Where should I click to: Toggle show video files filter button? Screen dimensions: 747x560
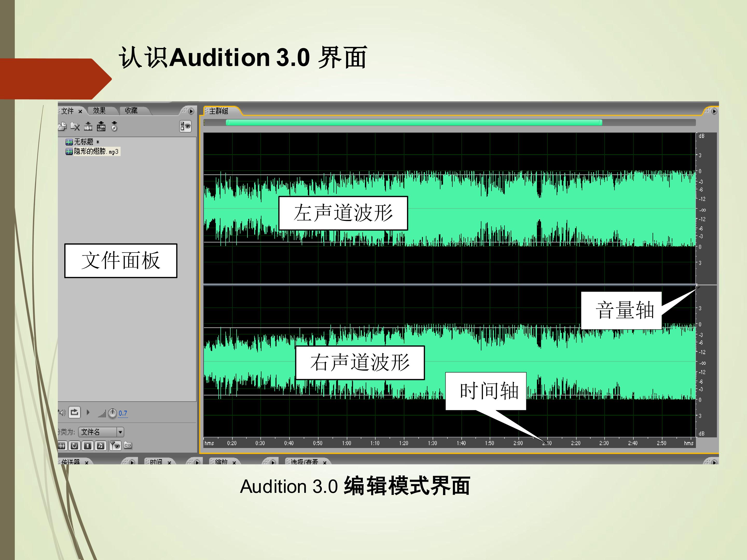point(87,446)
